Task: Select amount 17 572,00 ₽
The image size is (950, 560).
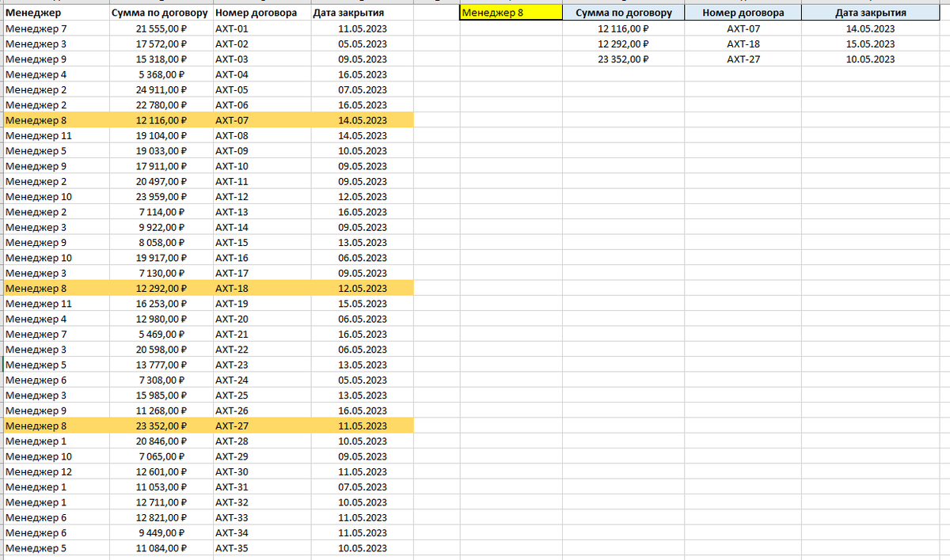Action: click(x=161, y=44)
